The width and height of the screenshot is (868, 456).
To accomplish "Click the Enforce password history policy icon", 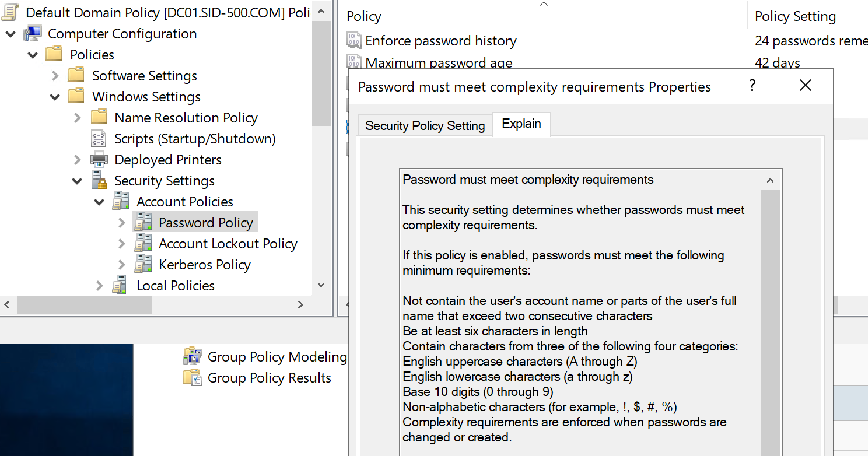I will [355, 40].
